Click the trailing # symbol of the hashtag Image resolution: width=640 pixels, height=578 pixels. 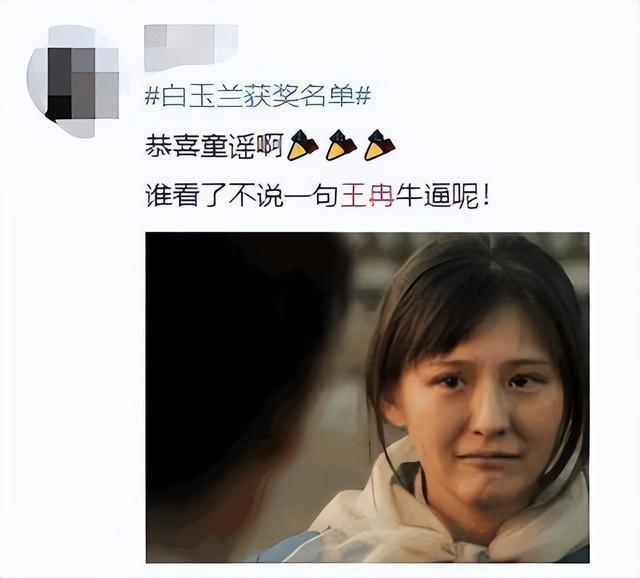(363, 97)
